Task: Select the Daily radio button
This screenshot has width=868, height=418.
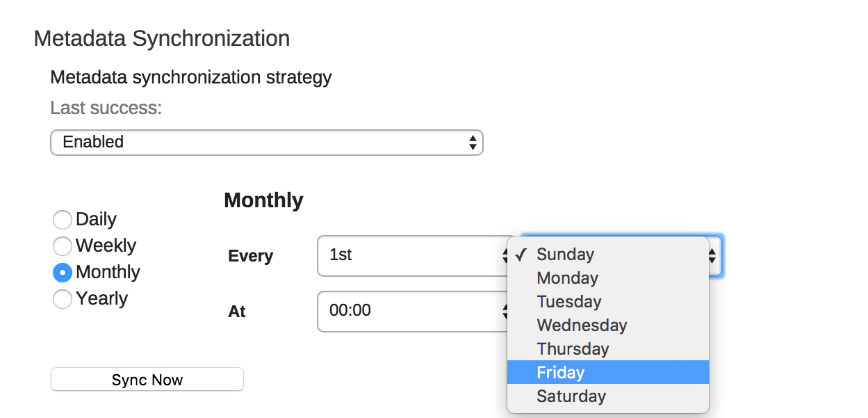Action: coord(63,220)
